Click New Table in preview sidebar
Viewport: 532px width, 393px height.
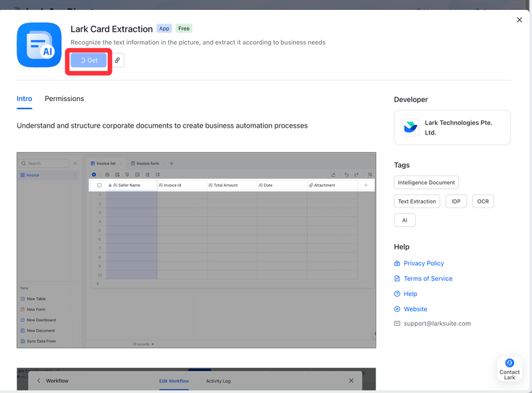pos(33,299)
